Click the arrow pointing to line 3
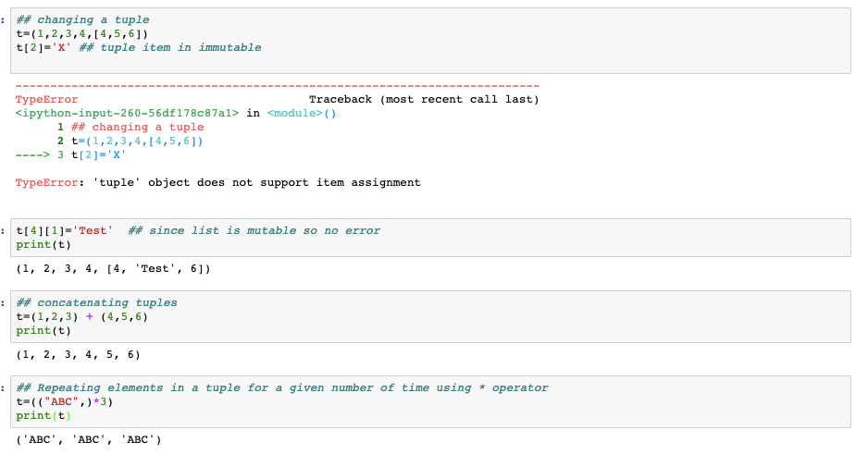This screenshot has width=868, height=454. (32, 154)
